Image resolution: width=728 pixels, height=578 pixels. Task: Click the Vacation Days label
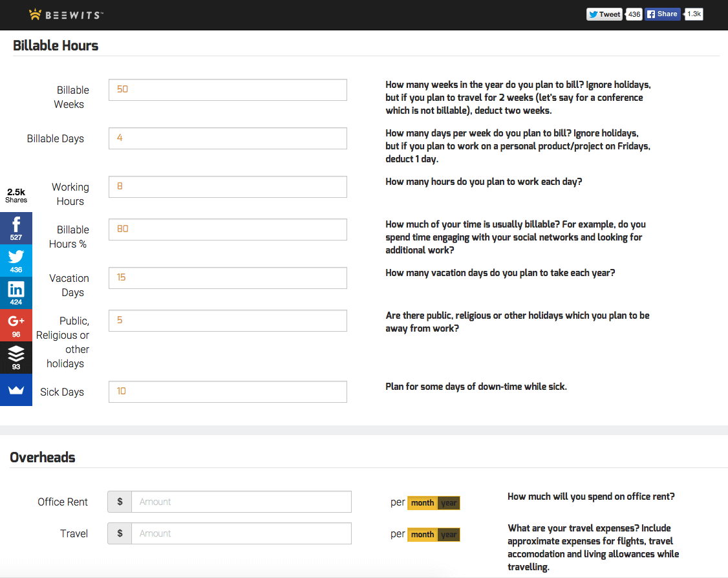pos(69,285)
